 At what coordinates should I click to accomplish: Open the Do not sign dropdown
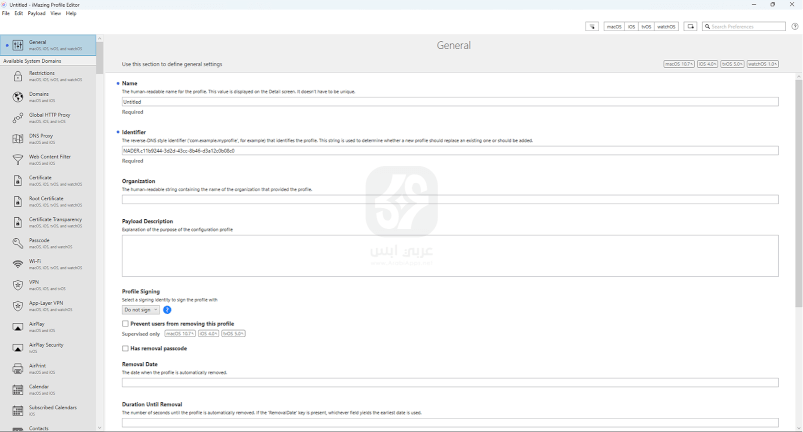tap(141, 310)
